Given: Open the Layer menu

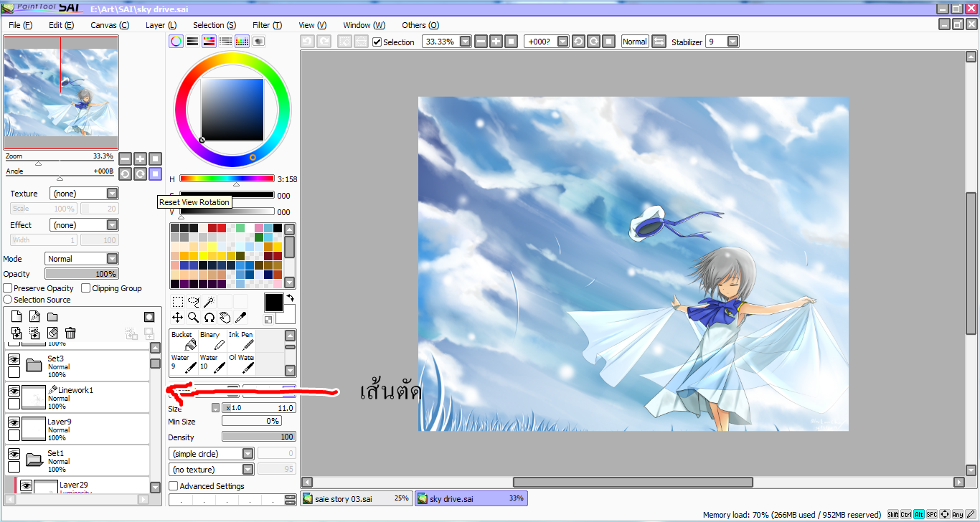Looking at the screenshot, I should point(161,25).
